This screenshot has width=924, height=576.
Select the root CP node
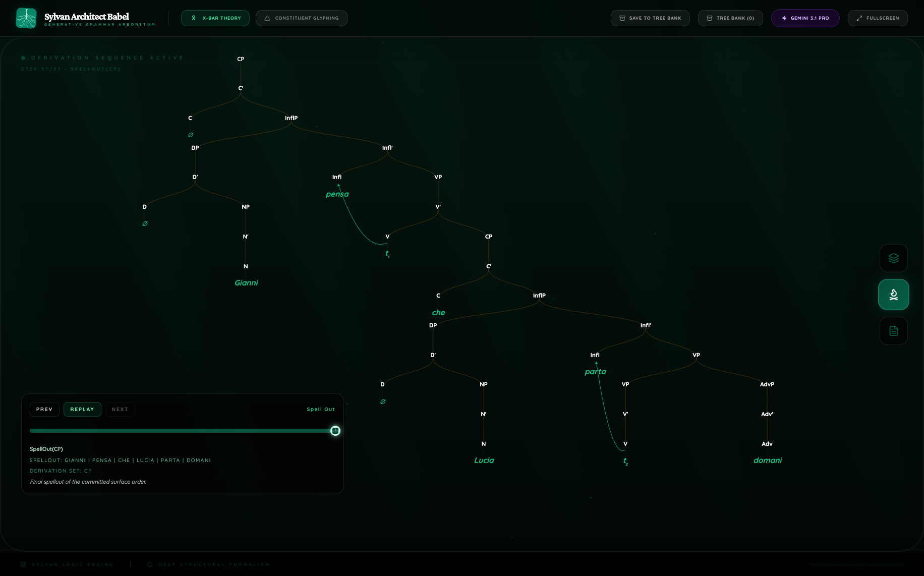coord(241,59)
